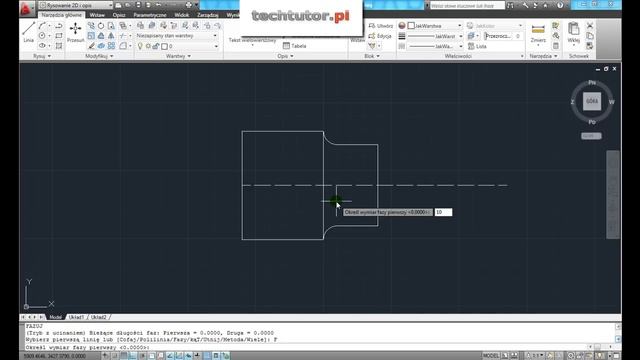This screenshot has width=640, height=360.
Task: Switch to Układ2 layout tab
Action: tap(98, 317)
